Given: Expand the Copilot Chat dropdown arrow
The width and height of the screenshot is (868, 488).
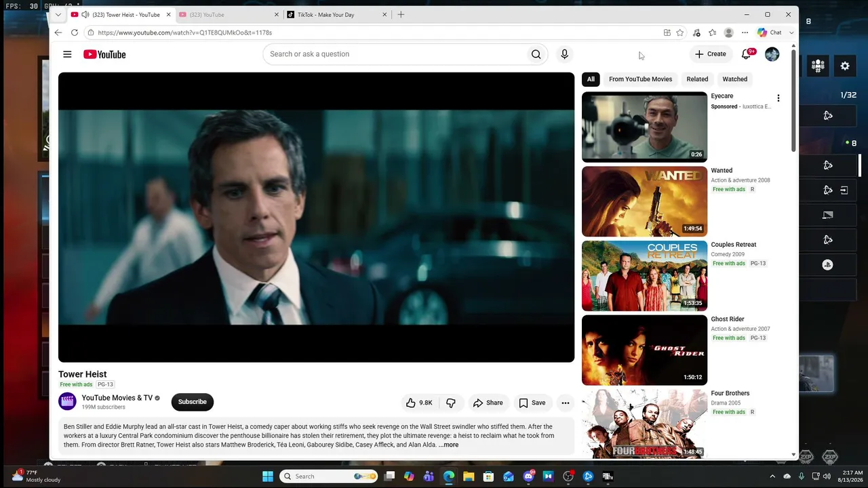Looking at the screenshot, I should click(x=791, y=33).
